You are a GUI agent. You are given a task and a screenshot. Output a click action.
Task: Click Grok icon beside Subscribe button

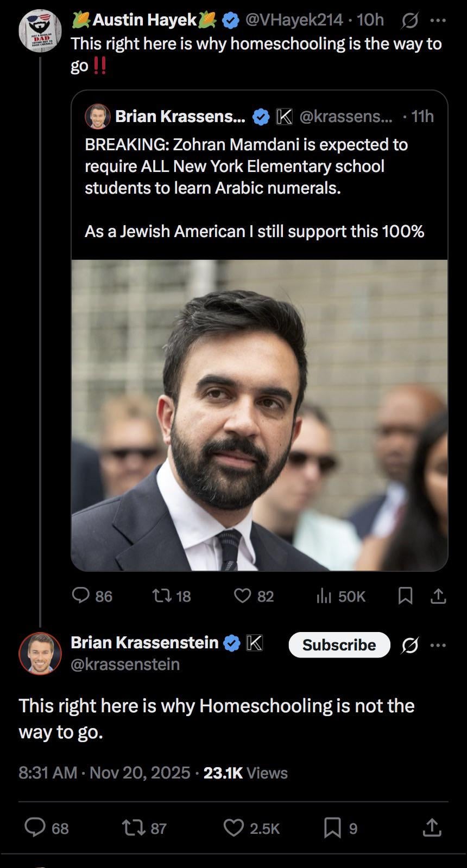point(410,645)
